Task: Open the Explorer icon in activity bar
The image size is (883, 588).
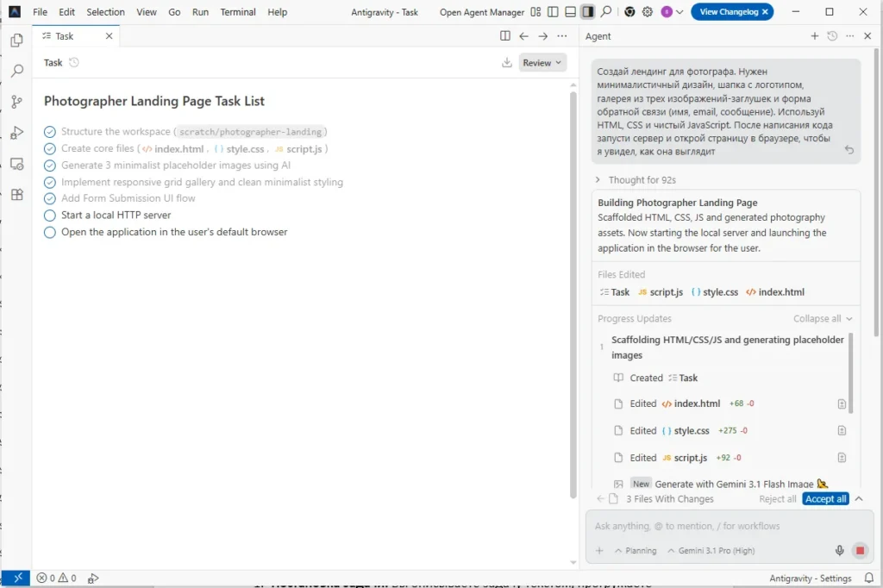Action: 16,41
